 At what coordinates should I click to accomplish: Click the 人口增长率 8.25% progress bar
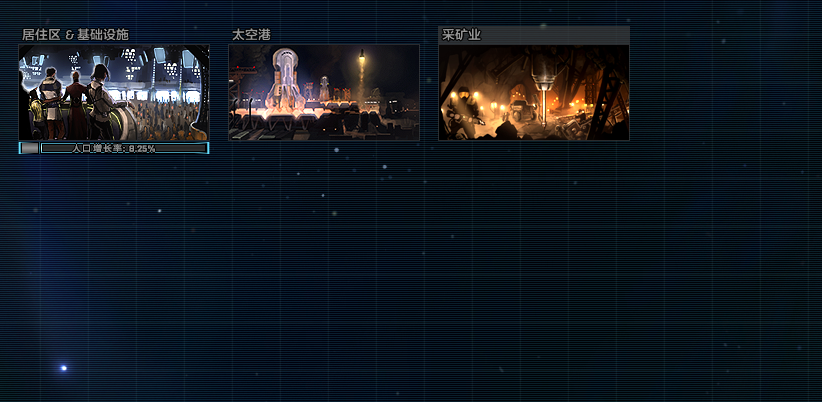coord(124,148)
